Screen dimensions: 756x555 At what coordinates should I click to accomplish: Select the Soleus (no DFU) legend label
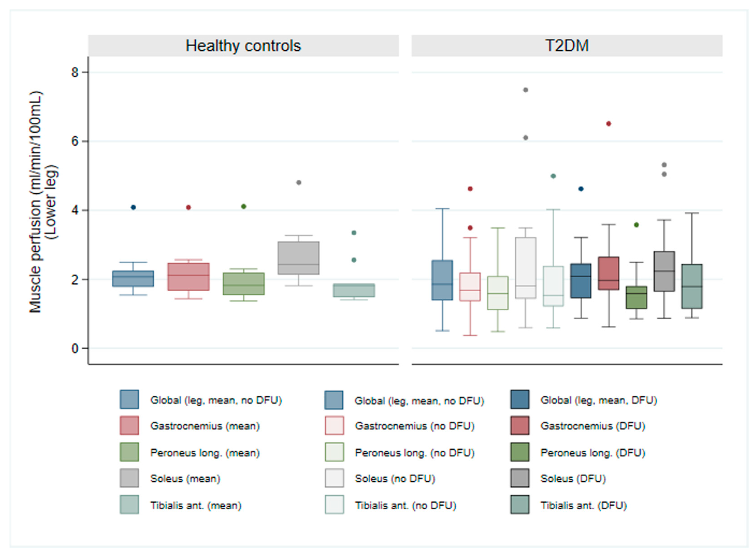[x=395, y=478]
